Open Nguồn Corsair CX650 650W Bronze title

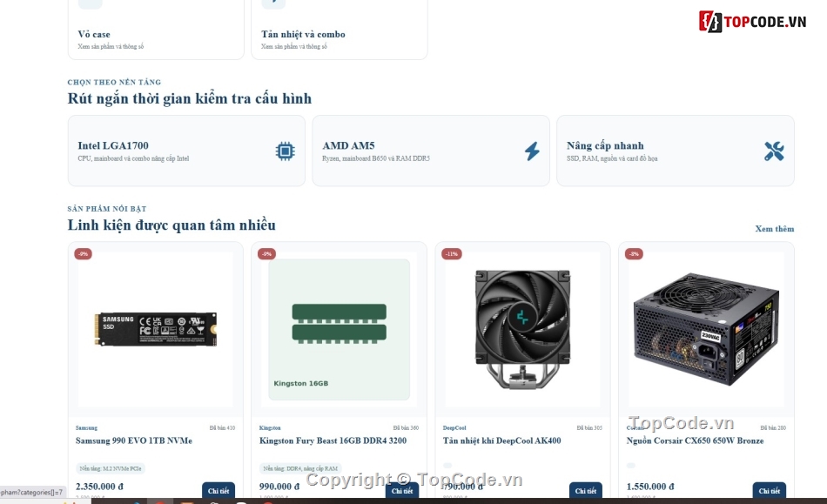point(695,440)
